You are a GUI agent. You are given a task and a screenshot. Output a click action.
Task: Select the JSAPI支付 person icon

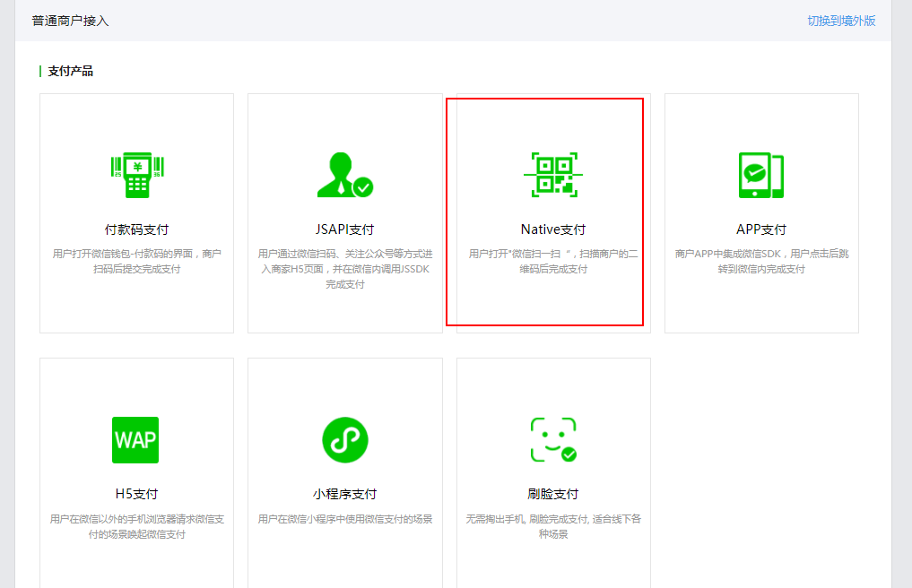[x=343, y=173]
